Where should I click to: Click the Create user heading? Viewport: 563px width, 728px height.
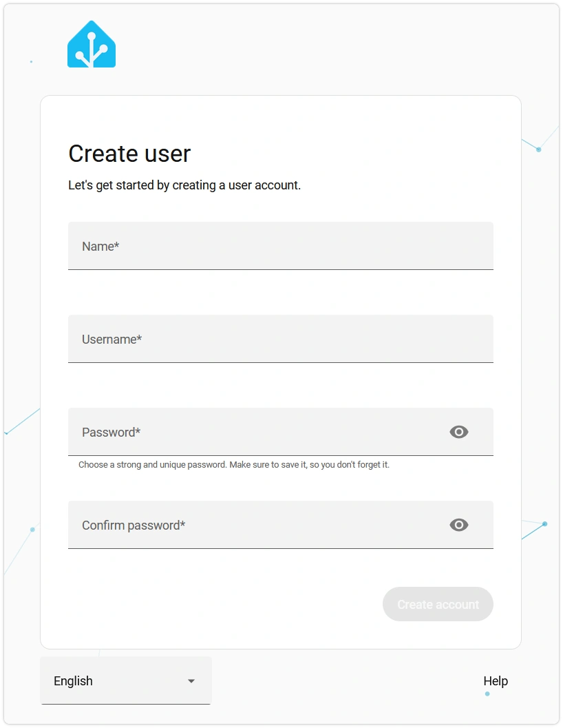tap(129, 154)
